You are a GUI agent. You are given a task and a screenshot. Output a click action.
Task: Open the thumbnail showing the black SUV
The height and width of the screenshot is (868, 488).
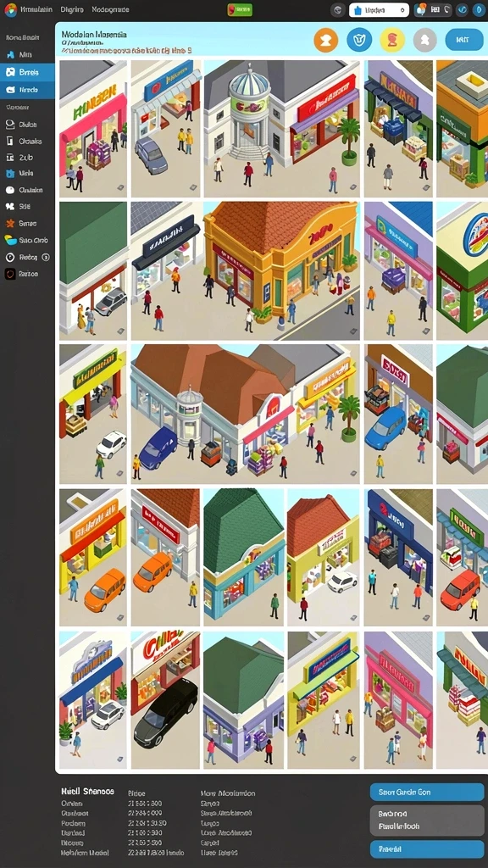tap(165, 700)
